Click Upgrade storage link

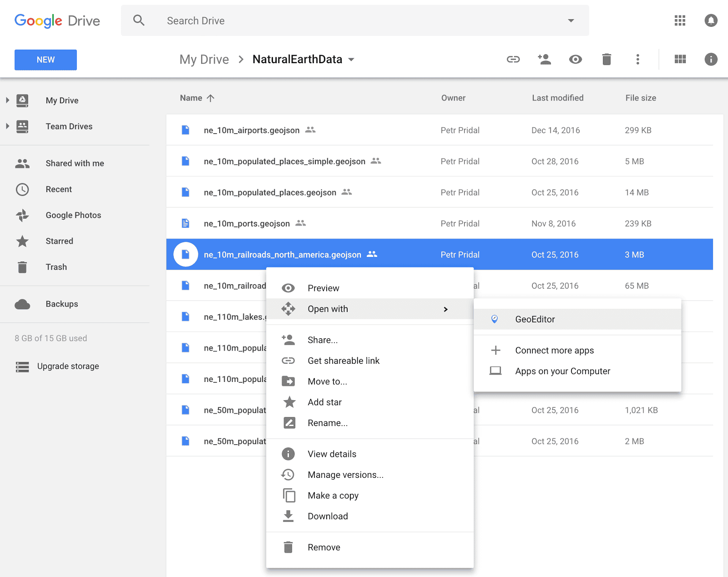point(68,366)
